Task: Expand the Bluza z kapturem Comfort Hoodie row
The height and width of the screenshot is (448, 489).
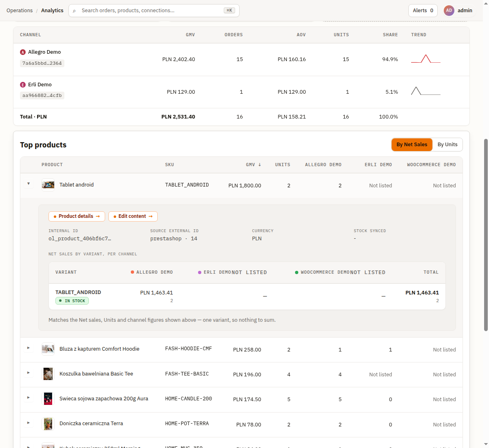Action: point(29,348)
